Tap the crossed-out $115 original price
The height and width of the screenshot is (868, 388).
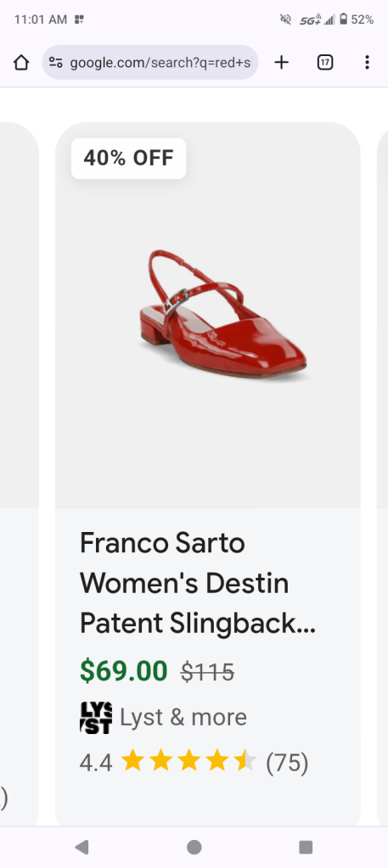click(207, 673)
